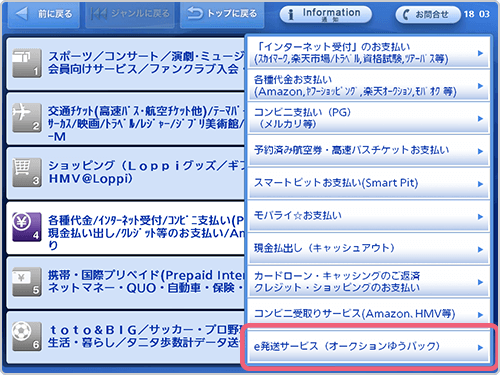Click the shopping cart icon numbered 3

point(27,172)
